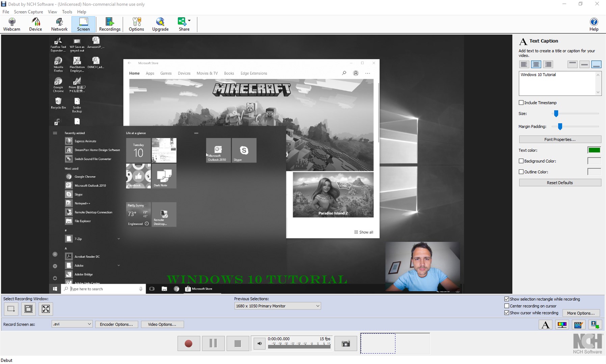606x364 pixels.
Task: Open the Share dropdown arrow
Action: [x=189, y=20]
